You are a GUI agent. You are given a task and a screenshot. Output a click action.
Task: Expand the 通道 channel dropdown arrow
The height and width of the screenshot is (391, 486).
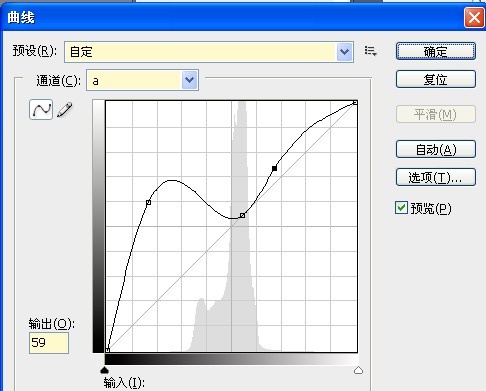[x=189, y=80]
